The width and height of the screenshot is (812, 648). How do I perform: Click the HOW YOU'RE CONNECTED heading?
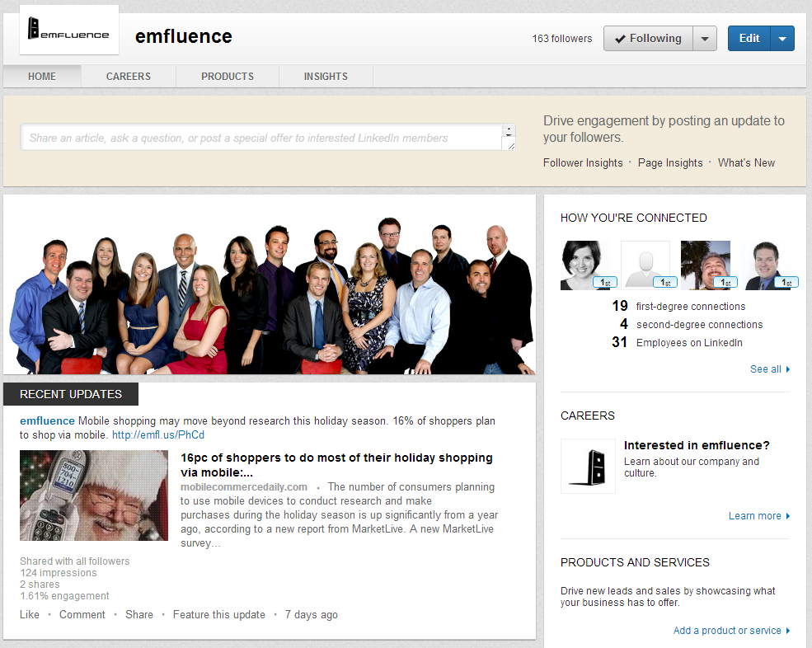633,218
